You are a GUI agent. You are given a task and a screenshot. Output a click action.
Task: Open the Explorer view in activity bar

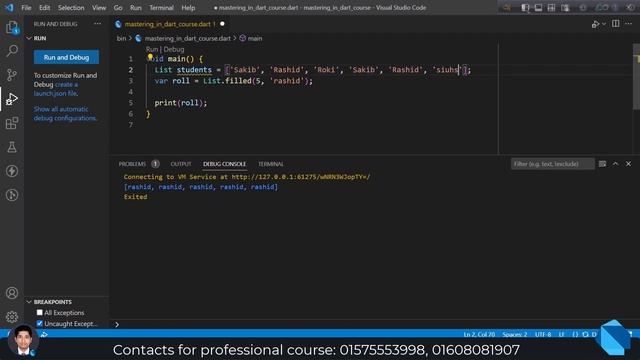pyautogui.click(x=12, y=27)
